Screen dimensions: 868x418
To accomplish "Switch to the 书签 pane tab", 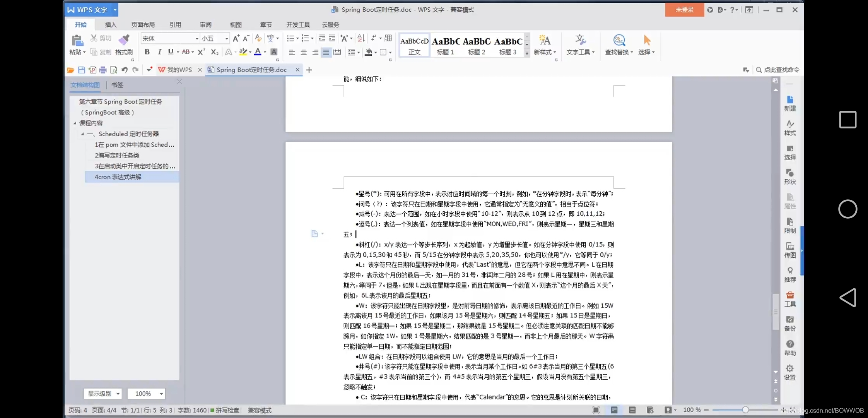I will tap(117, 85).
